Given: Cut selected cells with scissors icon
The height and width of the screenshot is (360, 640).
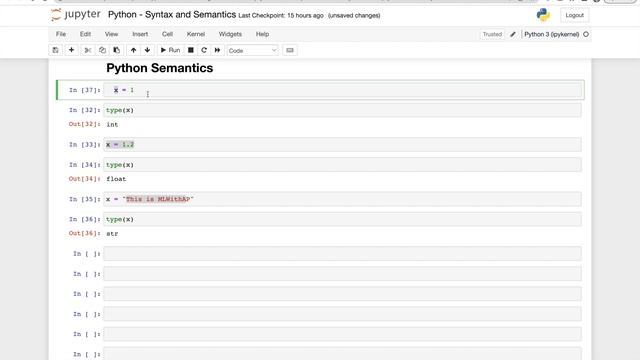Looking at the screenshot, I should [87, 50].
